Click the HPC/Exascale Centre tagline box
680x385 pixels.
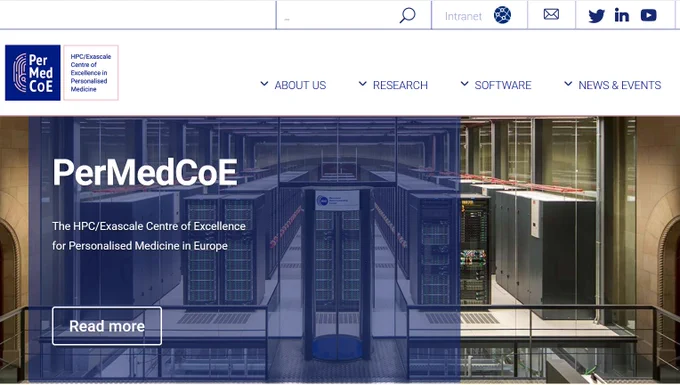(x=91, y=73)
